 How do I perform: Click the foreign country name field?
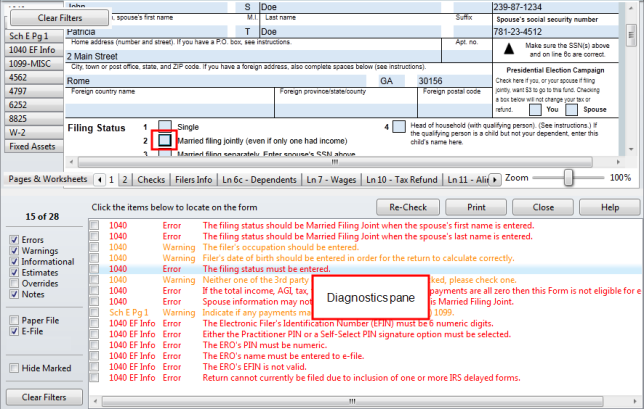coord(169,110)
